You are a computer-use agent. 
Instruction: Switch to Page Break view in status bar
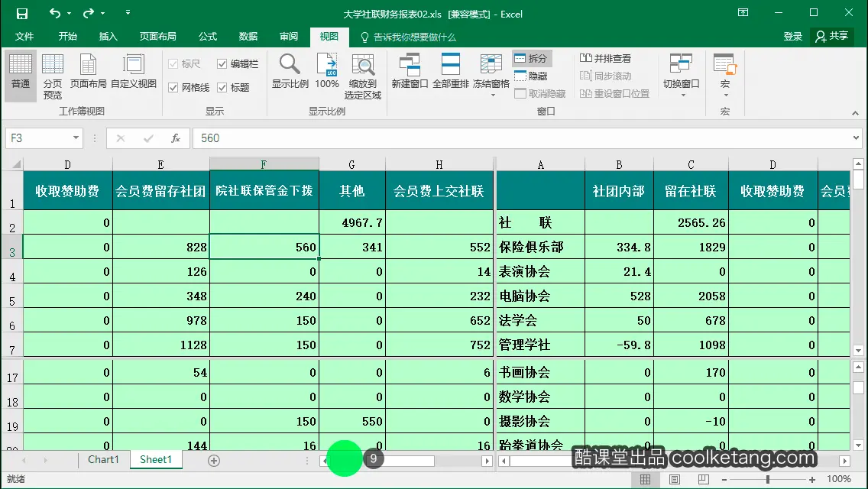pyautogui.click(x=703, y=479)
